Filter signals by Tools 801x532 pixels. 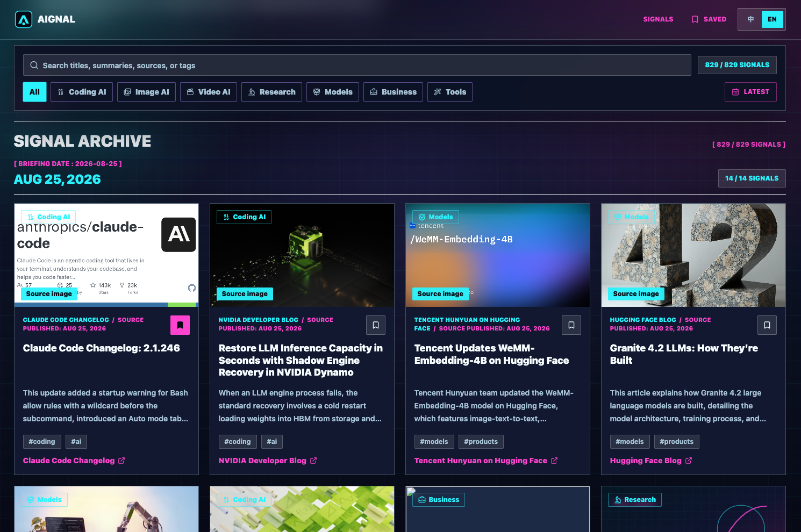(x=450, y=92)
